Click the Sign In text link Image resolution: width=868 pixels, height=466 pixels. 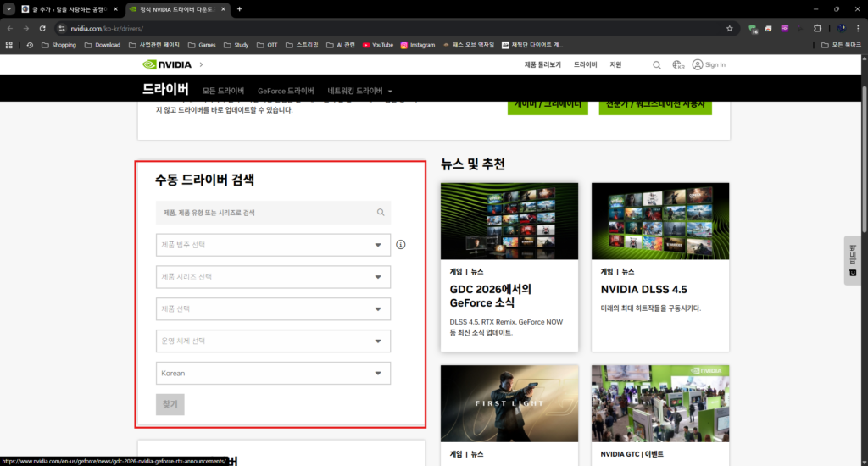click(715, 64)
